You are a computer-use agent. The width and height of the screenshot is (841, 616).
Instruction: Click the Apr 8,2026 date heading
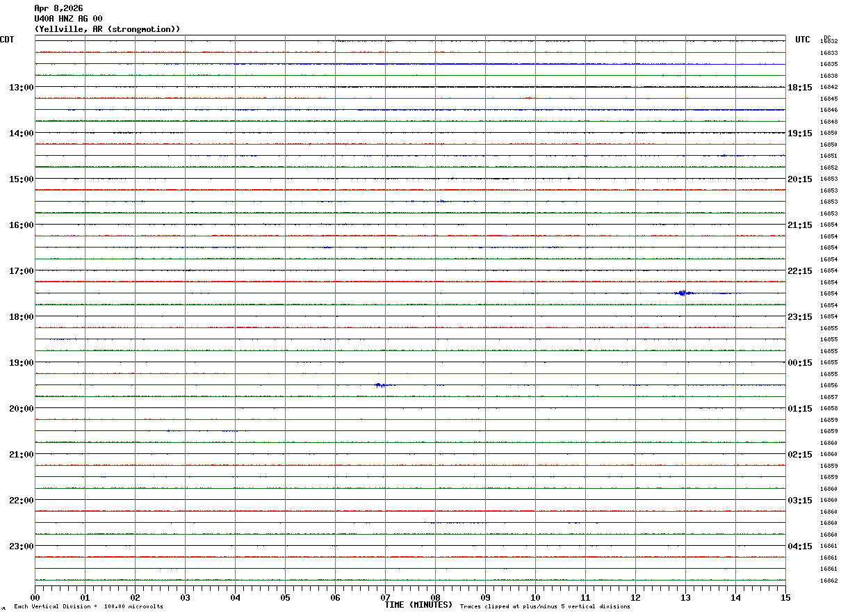(x=58, y=8)
